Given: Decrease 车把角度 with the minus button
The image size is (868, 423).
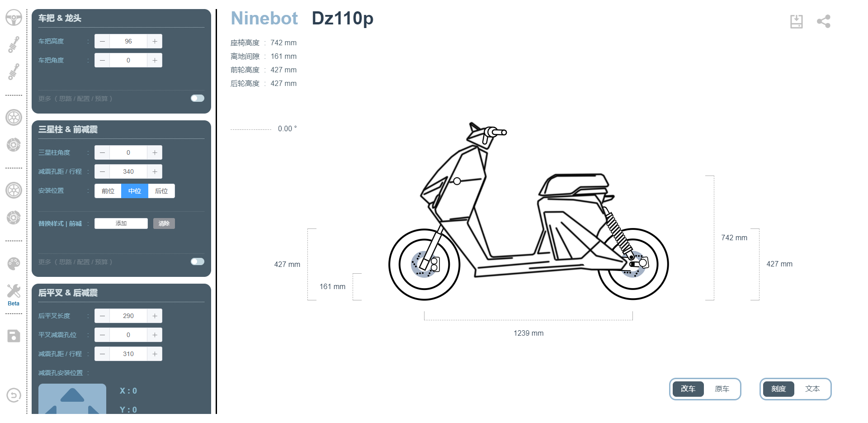Looking at the screenshot, I should click(102, 60).
